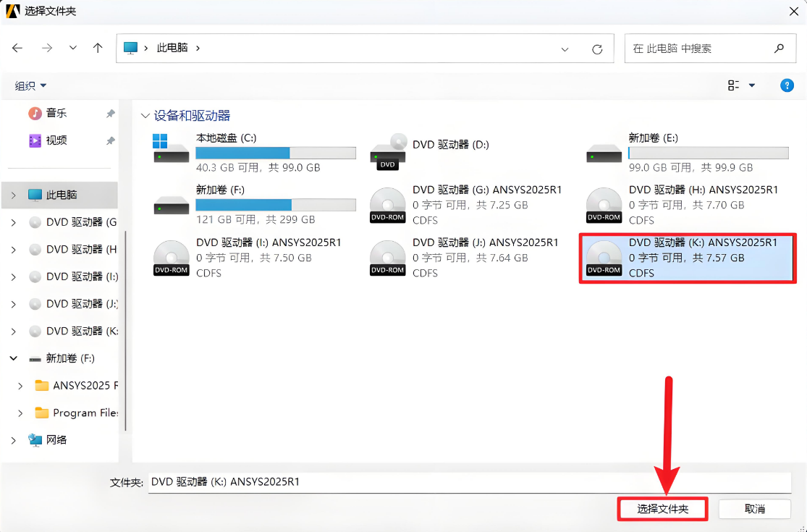Unpin 音乐 using its pin icon

(110, 114)
